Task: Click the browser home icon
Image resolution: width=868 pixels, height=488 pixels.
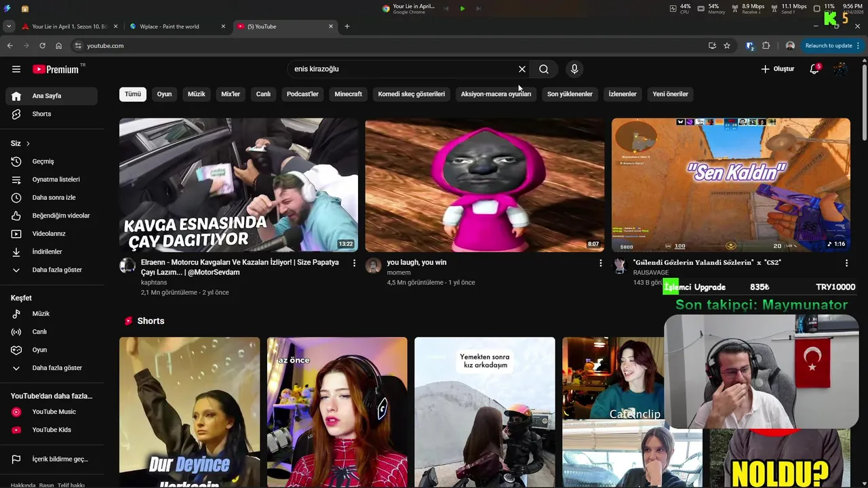Action: click(x=59, y=45)
